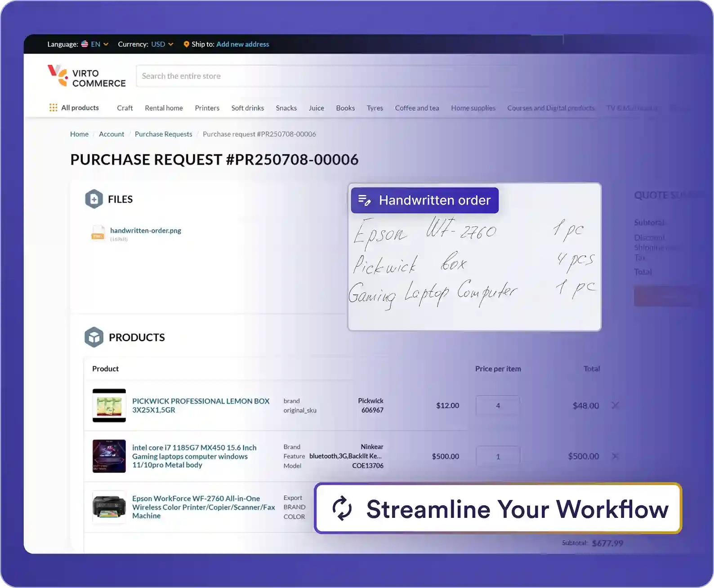Click the Streamline Your Workflow banner
The height and width of the screenshot is (588, 714).
498,508
